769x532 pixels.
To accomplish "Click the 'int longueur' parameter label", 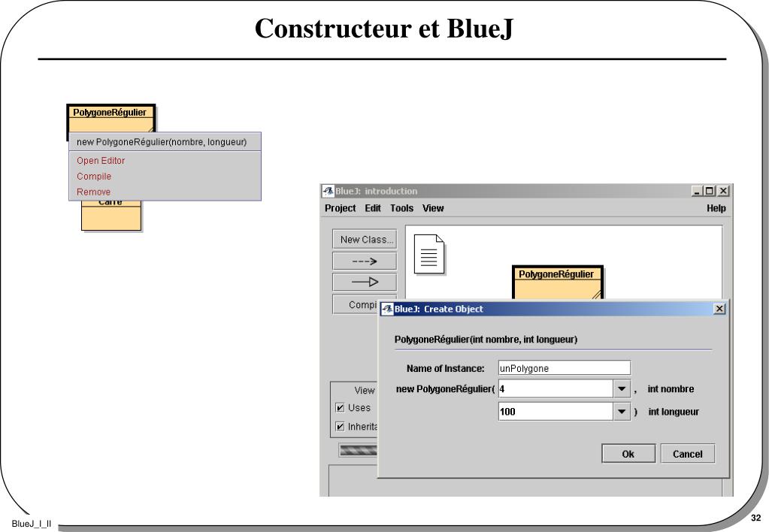I will click(674, 411).
